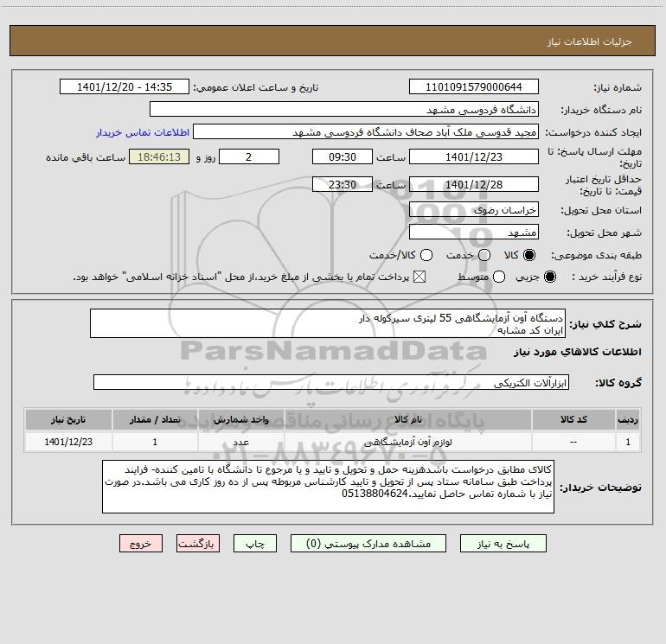666x644 pixels.
Task: Select the متوسط purchase type radio
Action: pos(499,277)
